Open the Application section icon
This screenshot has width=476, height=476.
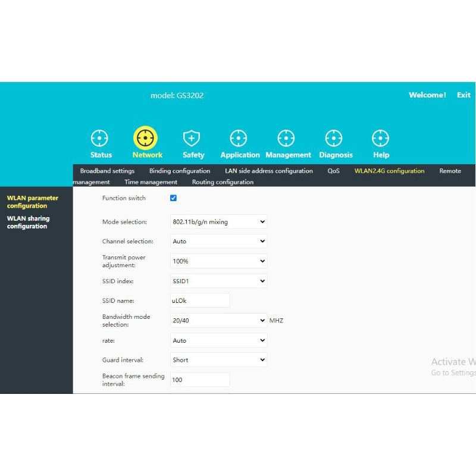click(239, 138)
